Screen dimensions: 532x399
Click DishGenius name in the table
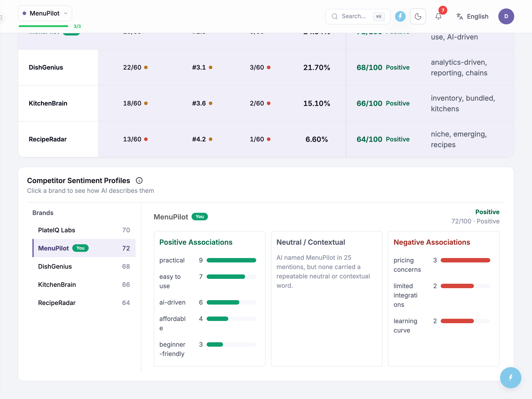[x=46, y=67]
